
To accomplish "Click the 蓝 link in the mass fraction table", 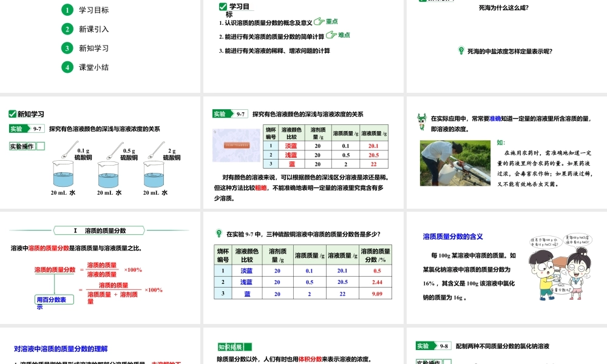I will (248, 294).
